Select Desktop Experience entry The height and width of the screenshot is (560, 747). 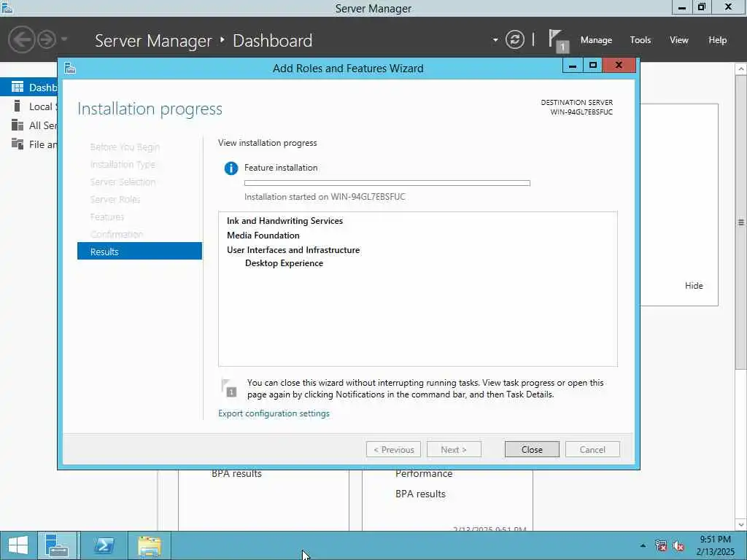coord(284,263)
